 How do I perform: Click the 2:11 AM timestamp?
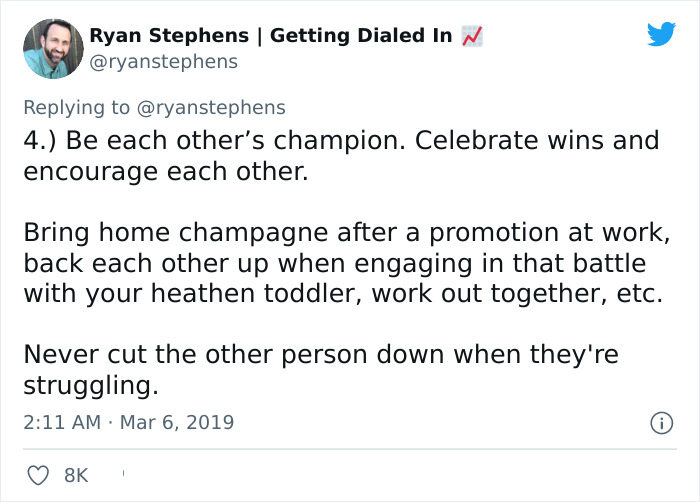(61, 422)
